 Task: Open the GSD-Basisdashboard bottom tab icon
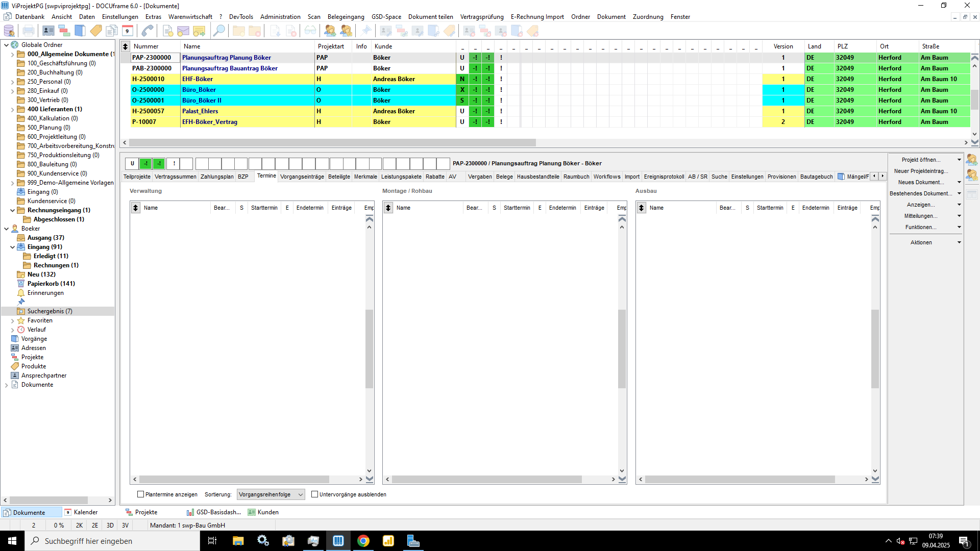point(190,512)
